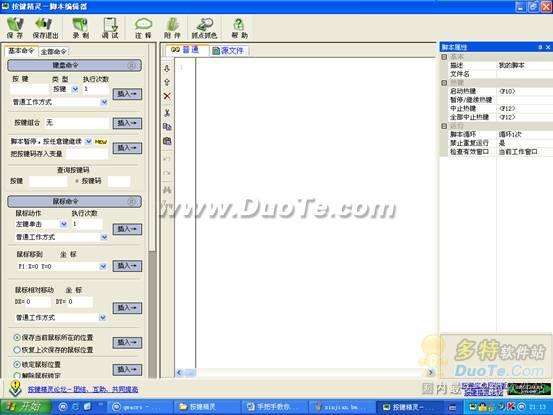Click 插入 button next to 按键组合
Image resolution: width=553 pixels, height=415 pixels.
[x=127, y=123]
